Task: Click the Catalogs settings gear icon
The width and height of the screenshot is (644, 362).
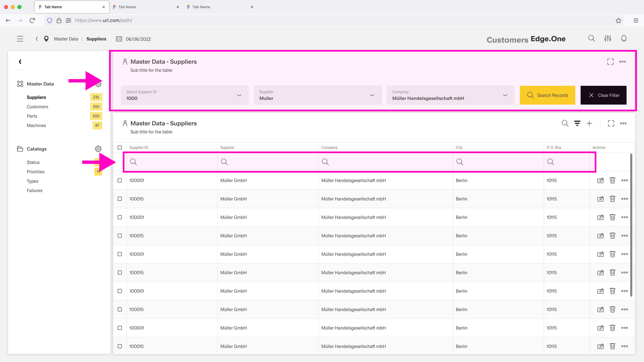Action: [98, 149]
